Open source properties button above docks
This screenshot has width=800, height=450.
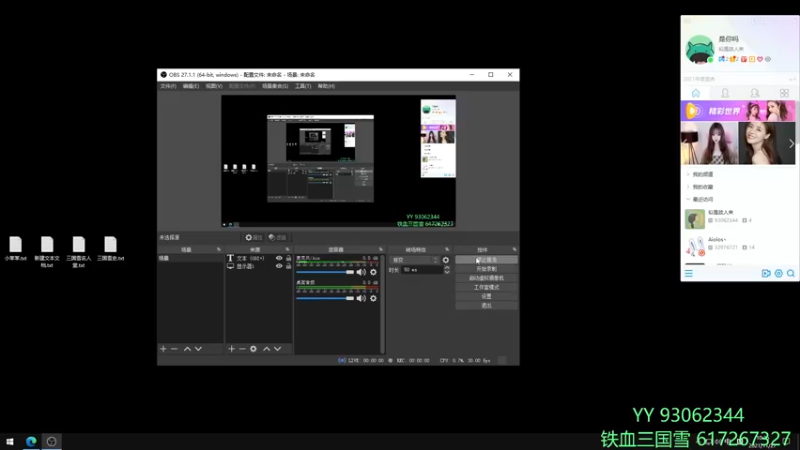click(x=254, y=237)
